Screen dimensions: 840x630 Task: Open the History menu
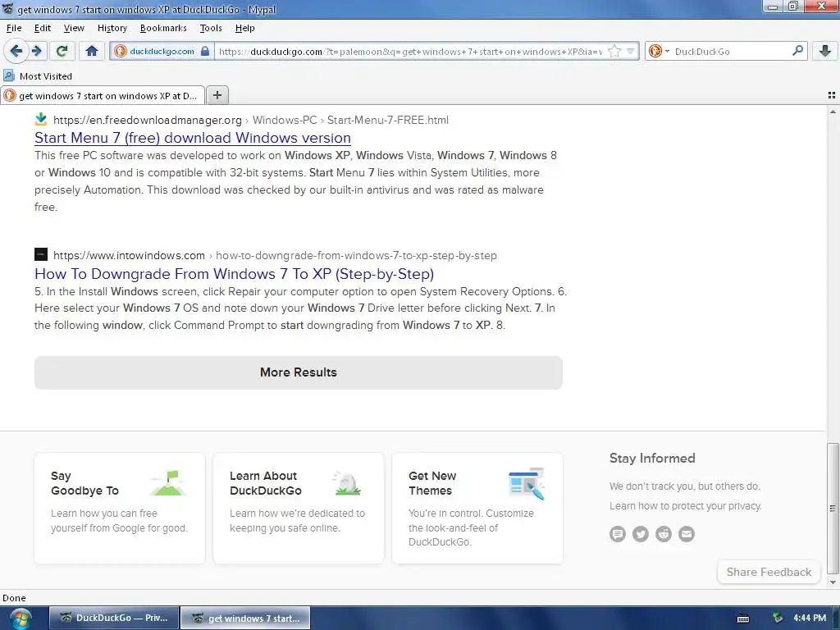point(112,28)
